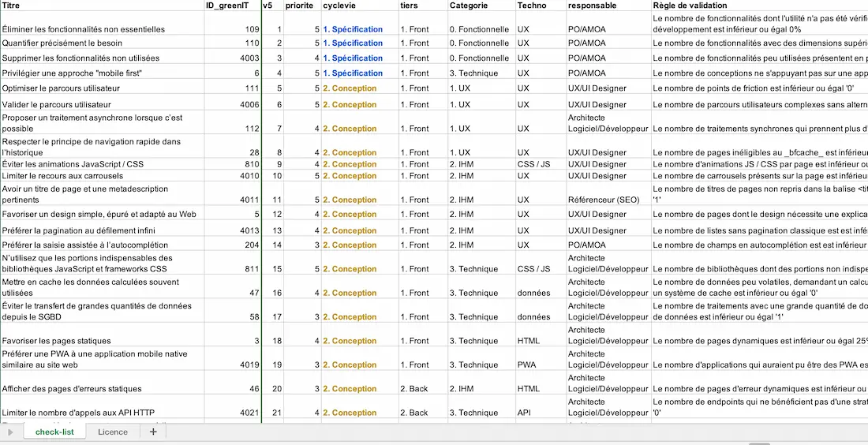Click cell 'Proposer un traitement asynchrone lorsque c'est possible'

click(x=103, y=122)
